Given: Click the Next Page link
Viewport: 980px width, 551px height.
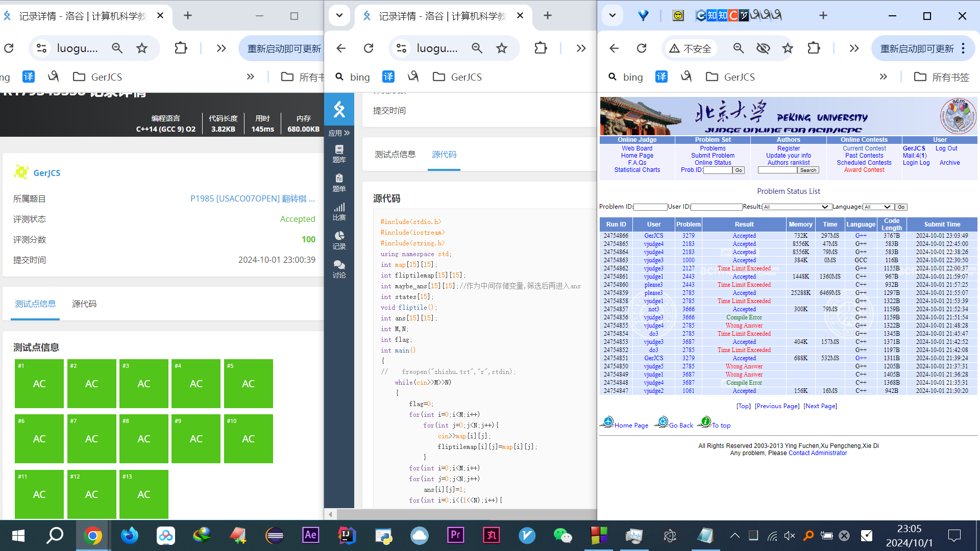Looking at the screenshot, I should (x=820, y=406).
